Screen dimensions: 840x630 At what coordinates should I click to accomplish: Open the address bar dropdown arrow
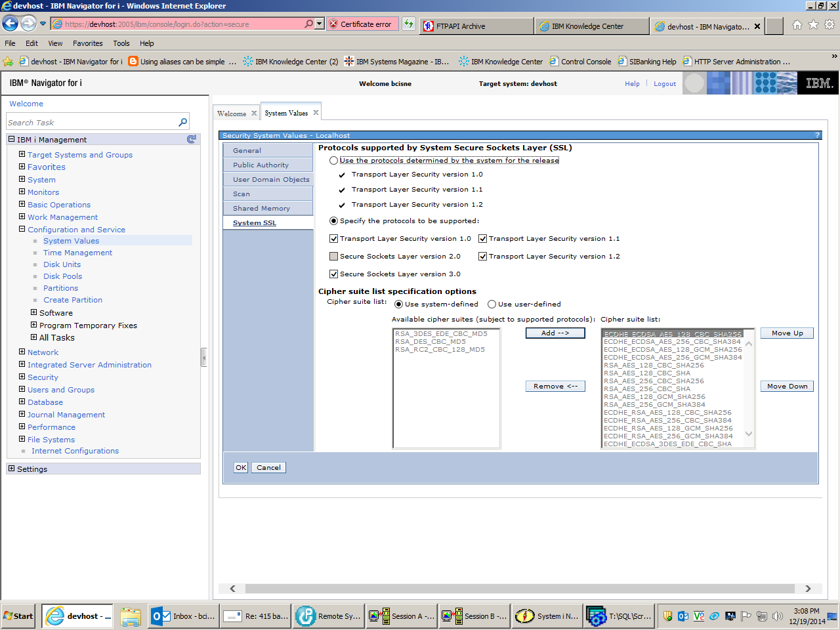320,24
